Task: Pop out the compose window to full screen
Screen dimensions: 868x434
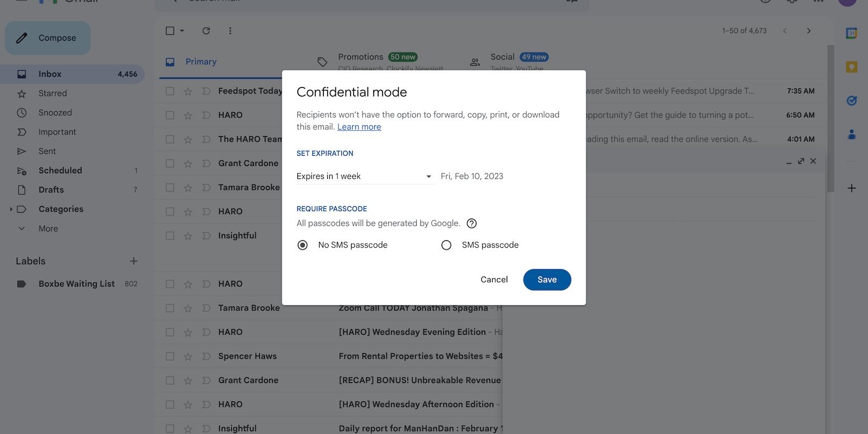Action: tap(801, 161)
